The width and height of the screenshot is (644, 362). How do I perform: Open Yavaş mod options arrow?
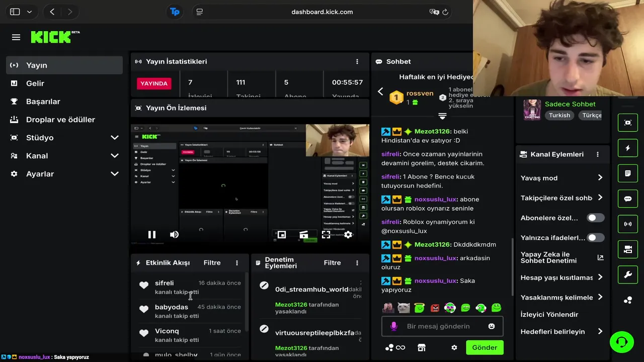pyautogui.click(x=600, y=177)
